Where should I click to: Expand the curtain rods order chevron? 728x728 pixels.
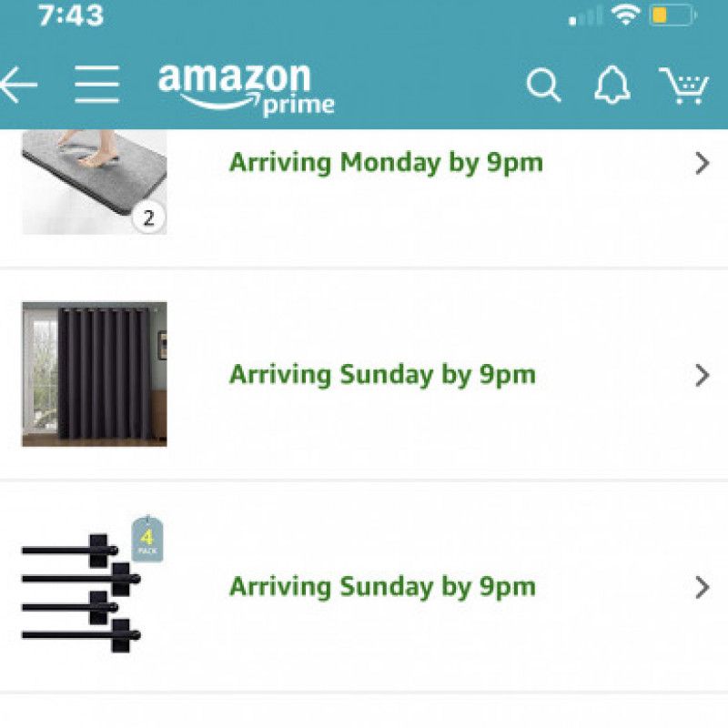[702, 587]
